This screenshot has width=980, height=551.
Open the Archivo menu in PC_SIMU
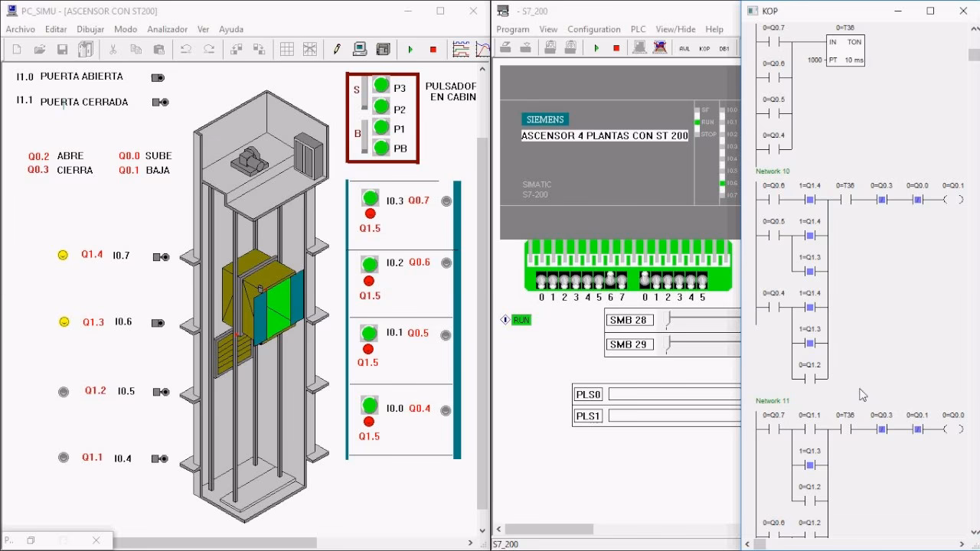point(21,29)
